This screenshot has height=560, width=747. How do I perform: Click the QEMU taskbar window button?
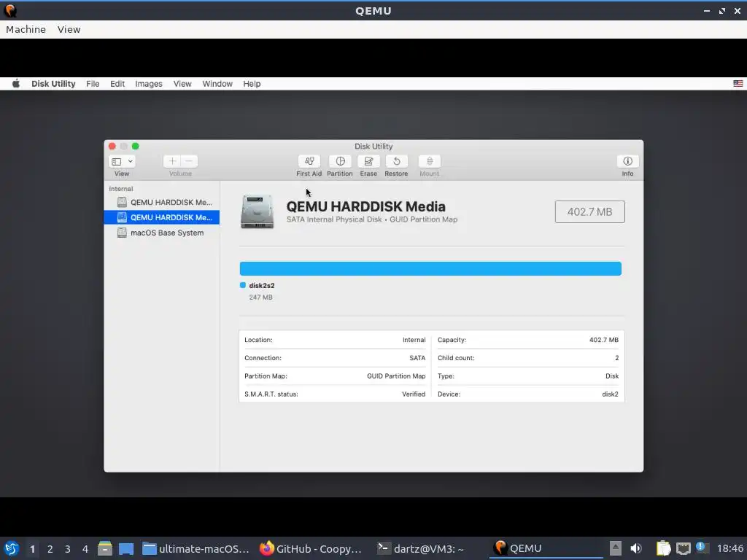545,548
